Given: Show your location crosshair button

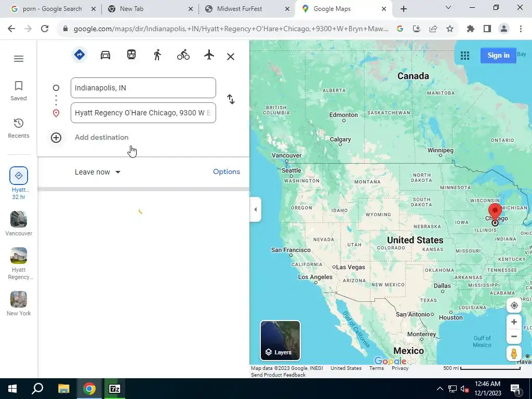Looking at the screenshot, I should (514, 305).
